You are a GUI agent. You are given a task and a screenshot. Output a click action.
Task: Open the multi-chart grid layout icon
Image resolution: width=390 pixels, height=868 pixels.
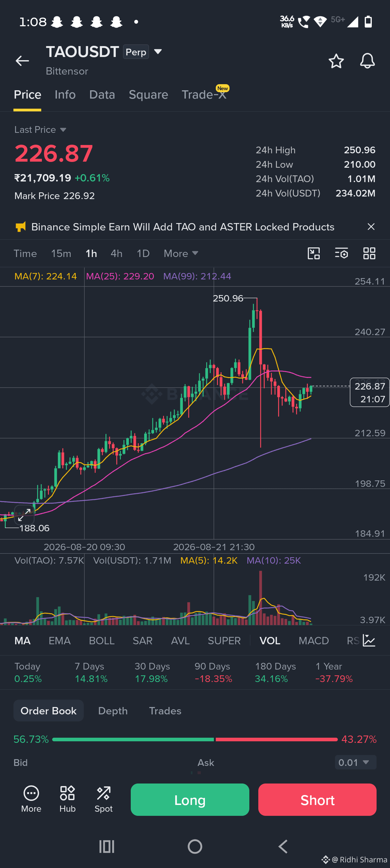(369, 253)
